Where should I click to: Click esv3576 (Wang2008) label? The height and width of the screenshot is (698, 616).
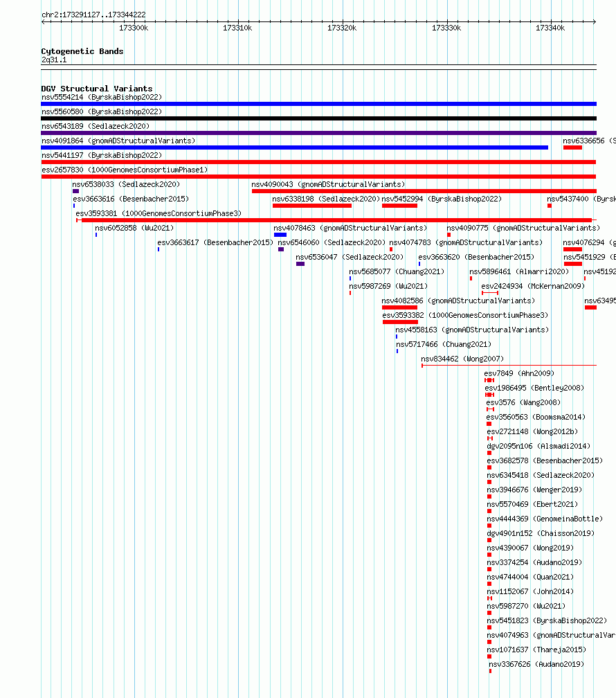[523, 402]
